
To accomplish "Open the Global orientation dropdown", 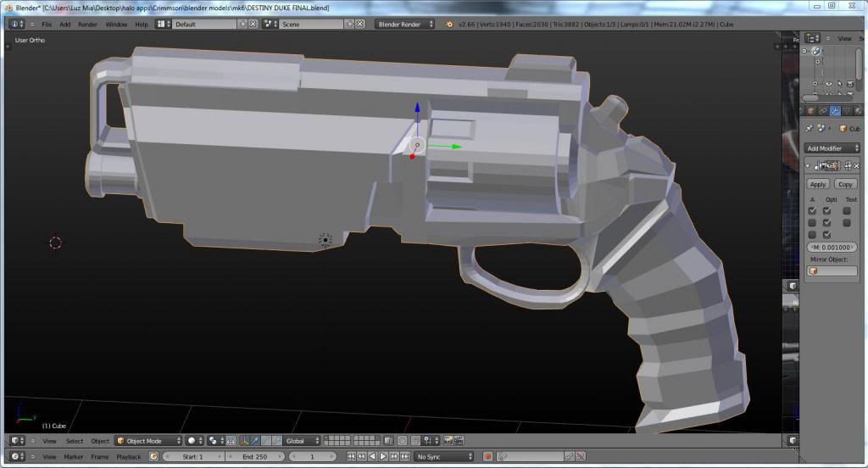I will click(x=302, y=441).
